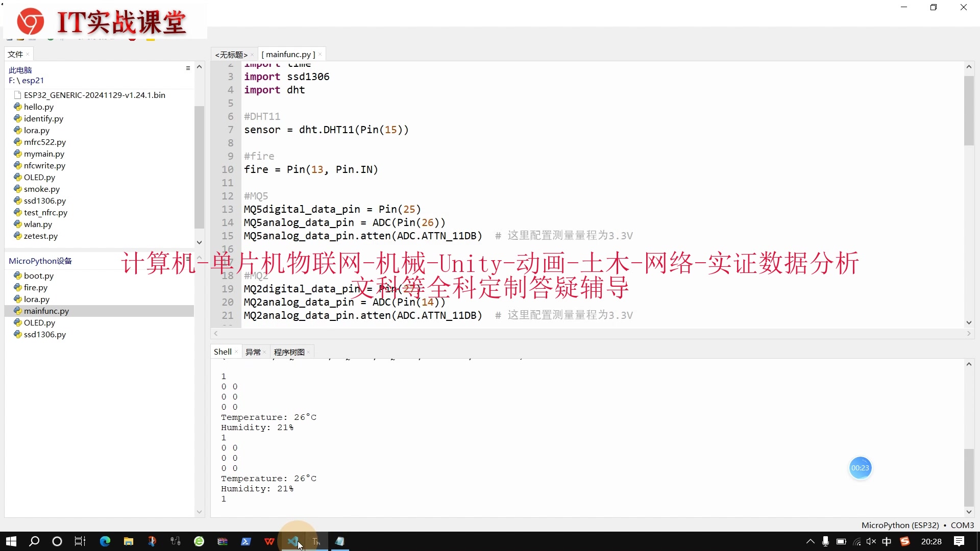Expand the hidden system tray icons
Screen dimensions: 980x551
[x=810, y=541]
